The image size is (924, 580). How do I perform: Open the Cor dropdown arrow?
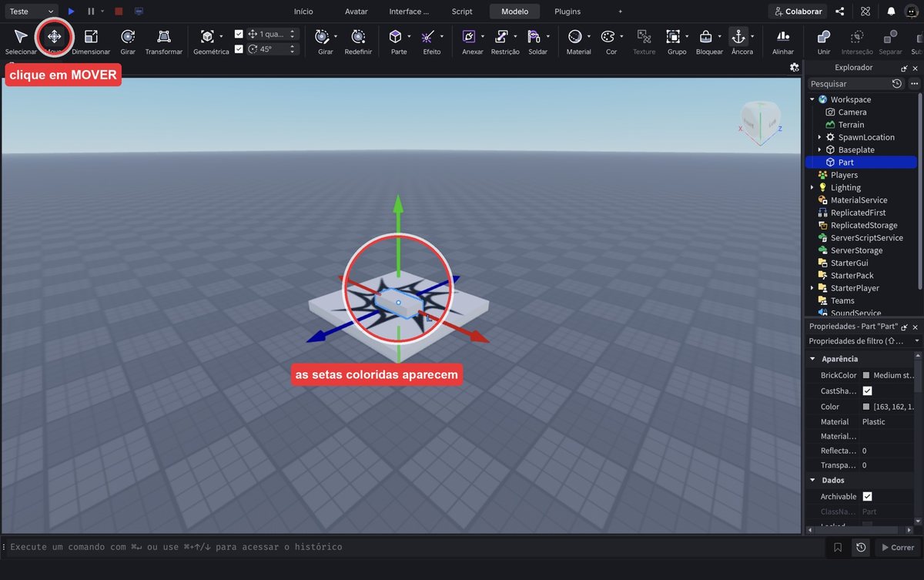coord(622,36)
